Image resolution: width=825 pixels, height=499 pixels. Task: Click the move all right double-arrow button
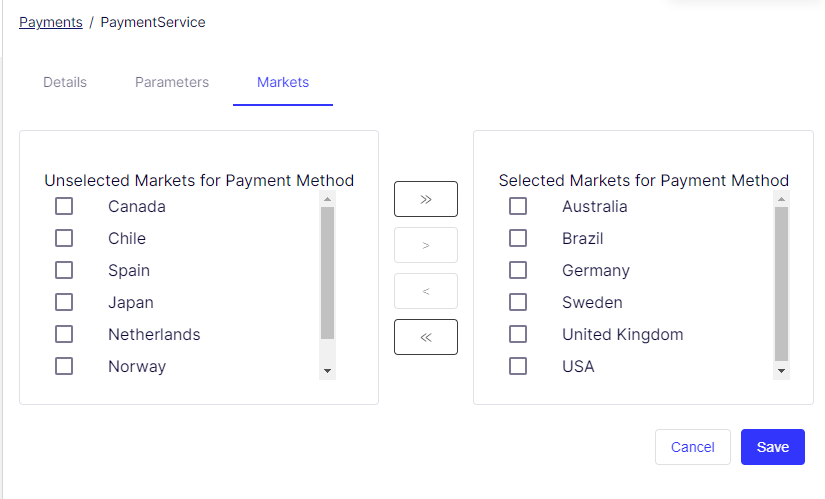click(x=426, y=199)
